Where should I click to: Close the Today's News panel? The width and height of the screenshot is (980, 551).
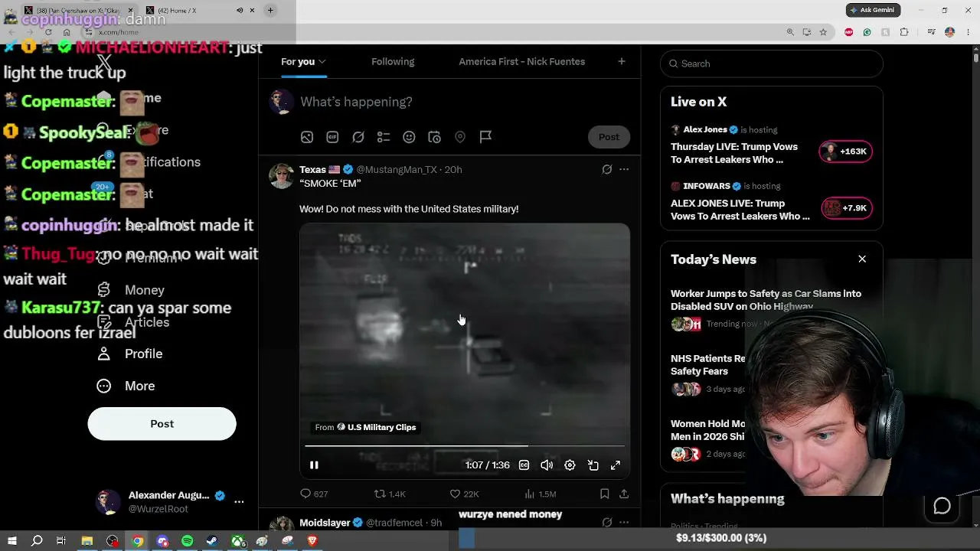[x=862, y=259]
